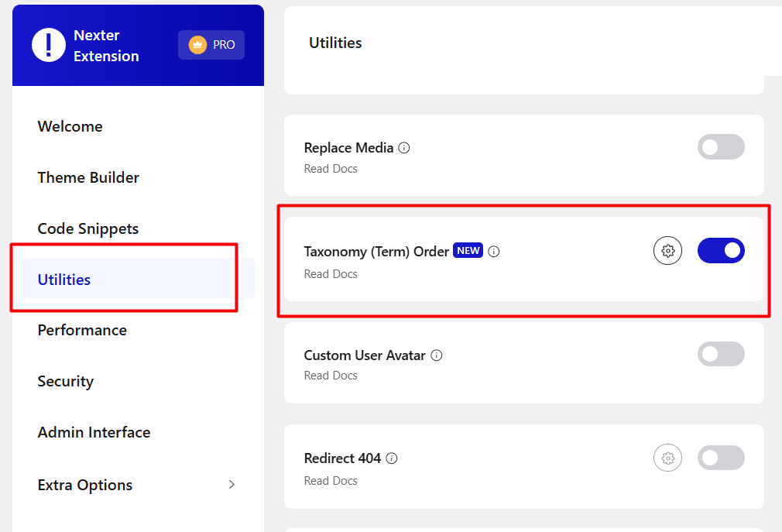Open the Utilities sidebar menu item
Viewport: 782px width, 532px height.
64,280
